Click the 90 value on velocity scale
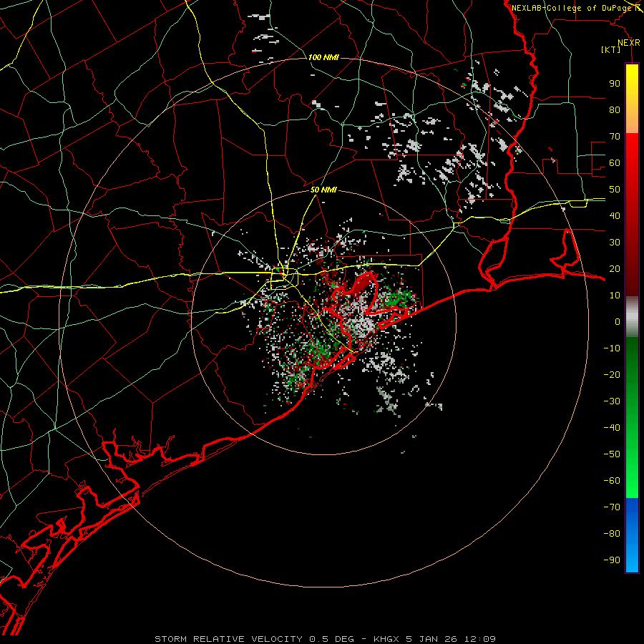Viewport: 644px width, 644px height. coord(615,84)
